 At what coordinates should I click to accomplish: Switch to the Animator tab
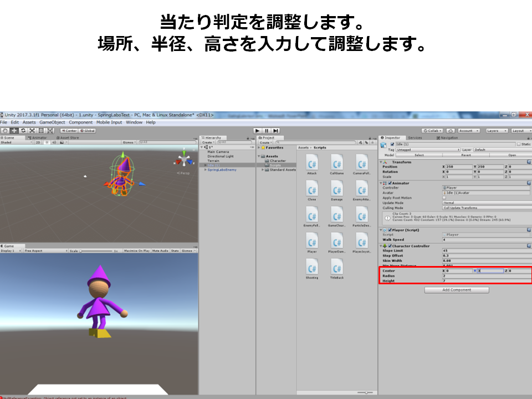click(x=38, y=138)
